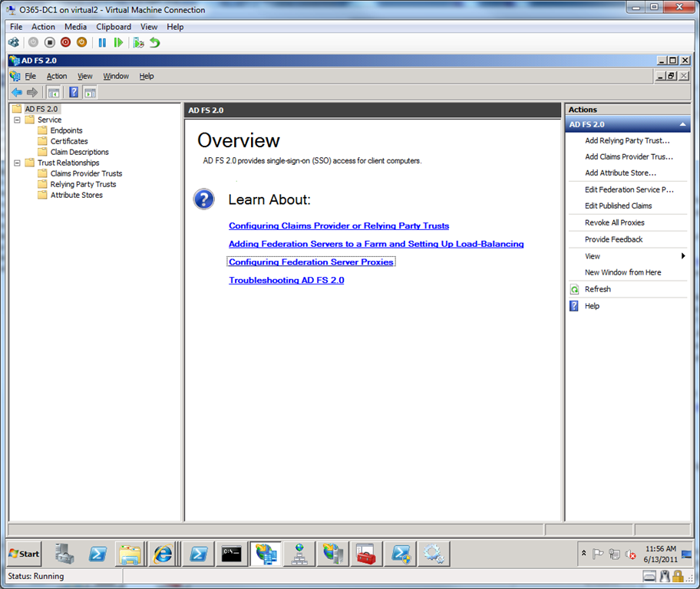This screenshot has width=700, height=589.
Task: Open the Window menu in AD FS console
Action: click(x=116, y=76)
